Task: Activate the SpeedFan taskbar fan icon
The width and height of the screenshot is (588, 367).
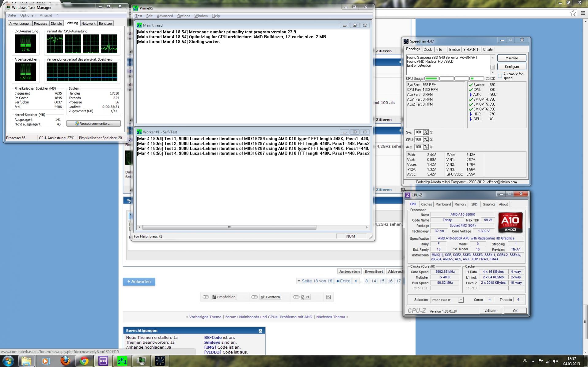Action: [x=160, y=361]
